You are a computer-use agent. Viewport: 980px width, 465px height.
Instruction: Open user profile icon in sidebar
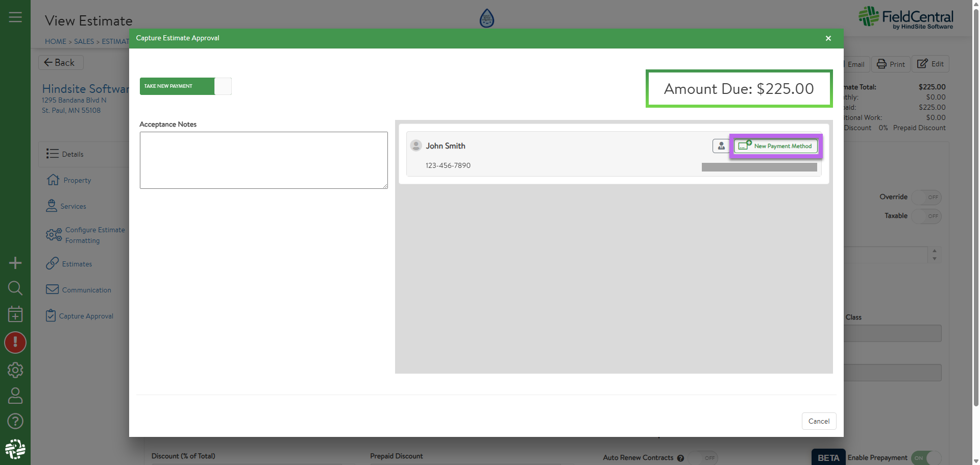tap(15, 396)
